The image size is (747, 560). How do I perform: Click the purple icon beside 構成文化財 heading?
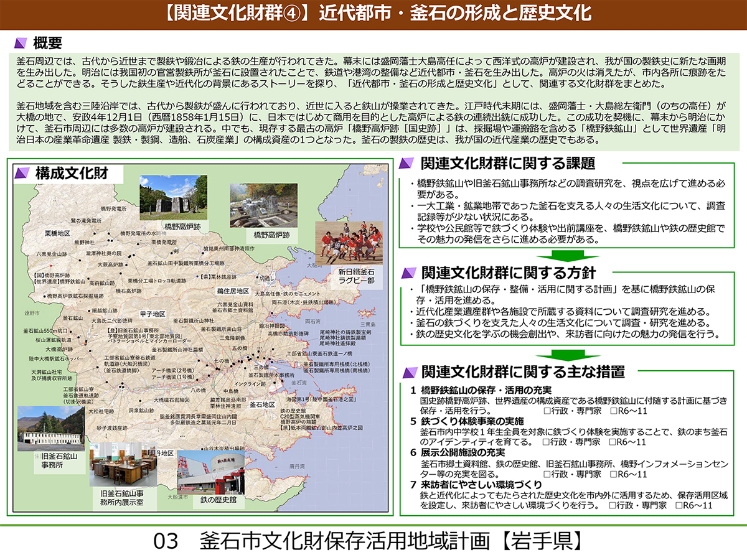pyautogui.click(x=23, y=173)
